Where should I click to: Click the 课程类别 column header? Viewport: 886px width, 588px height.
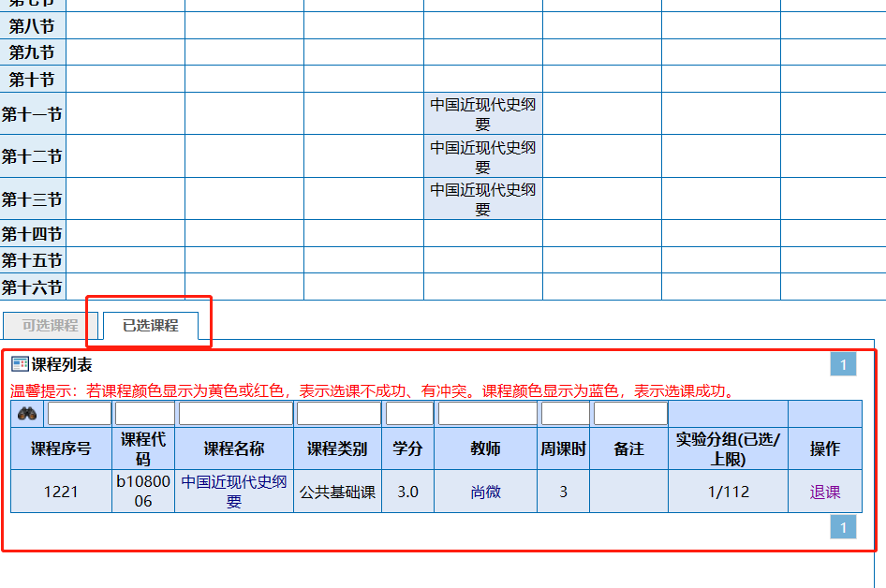(x=337, y=448)
